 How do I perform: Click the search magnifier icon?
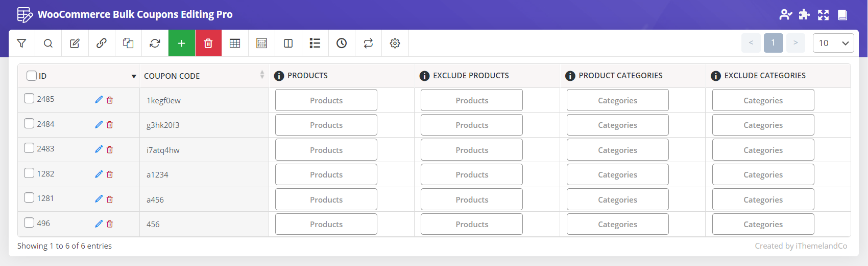click(x=48, y=43)
